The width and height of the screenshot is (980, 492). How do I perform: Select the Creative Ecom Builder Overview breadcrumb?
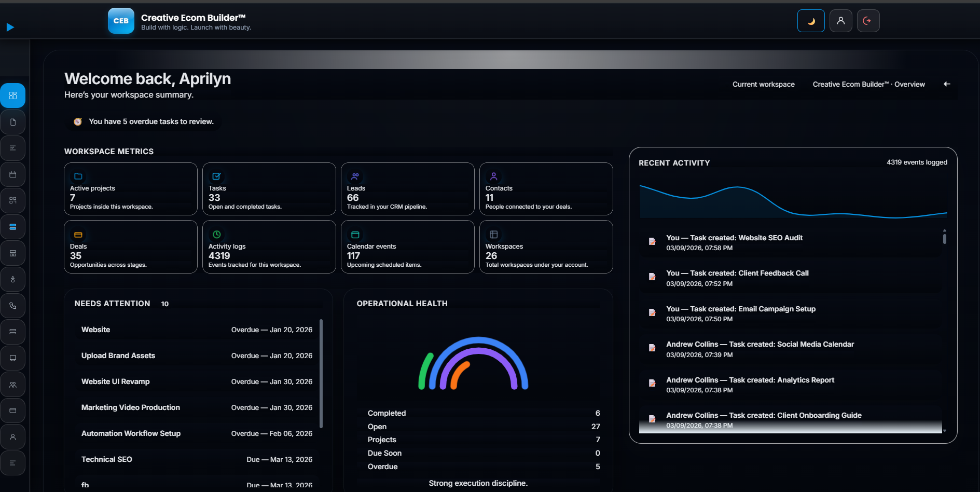coord(868,84)
